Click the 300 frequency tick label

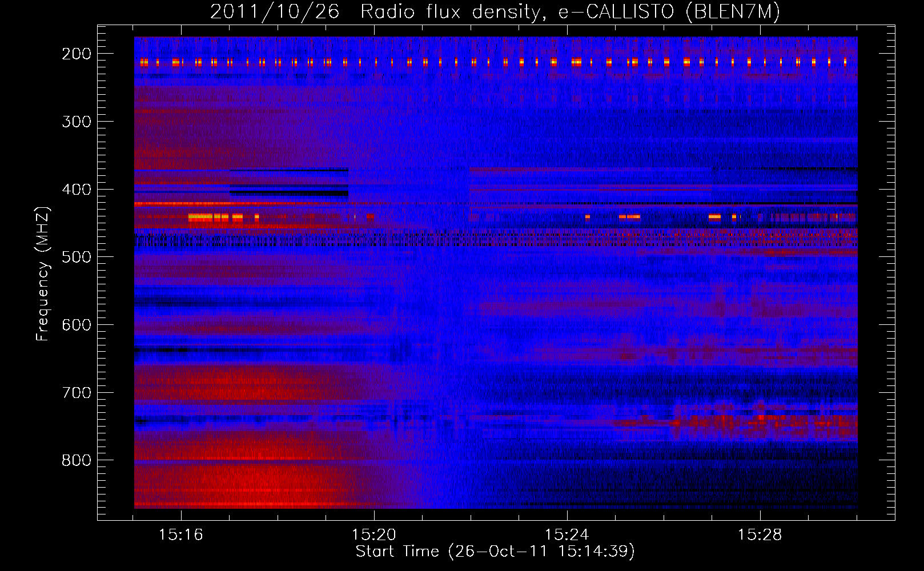click(x=77, y=122)
